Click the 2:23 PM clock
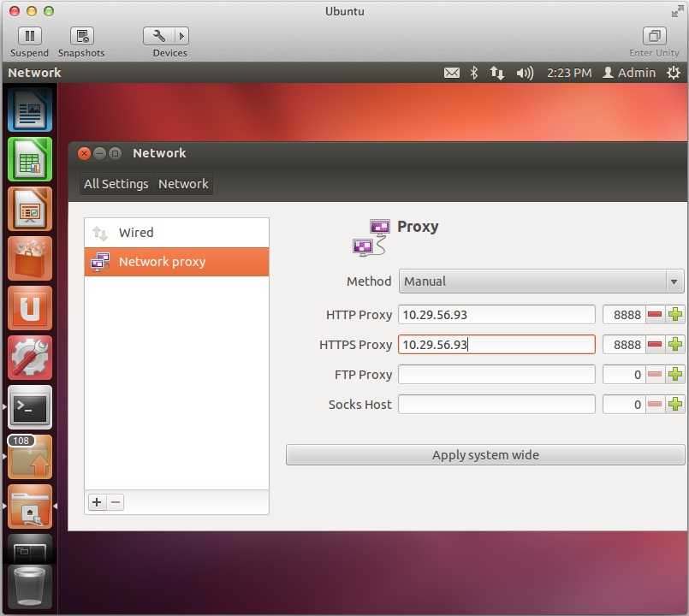This screenshot has height=616, width=689. 569,73
